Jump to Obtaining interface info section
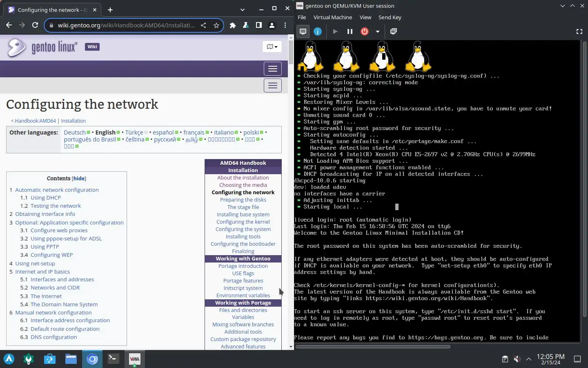 click(45, 214)
